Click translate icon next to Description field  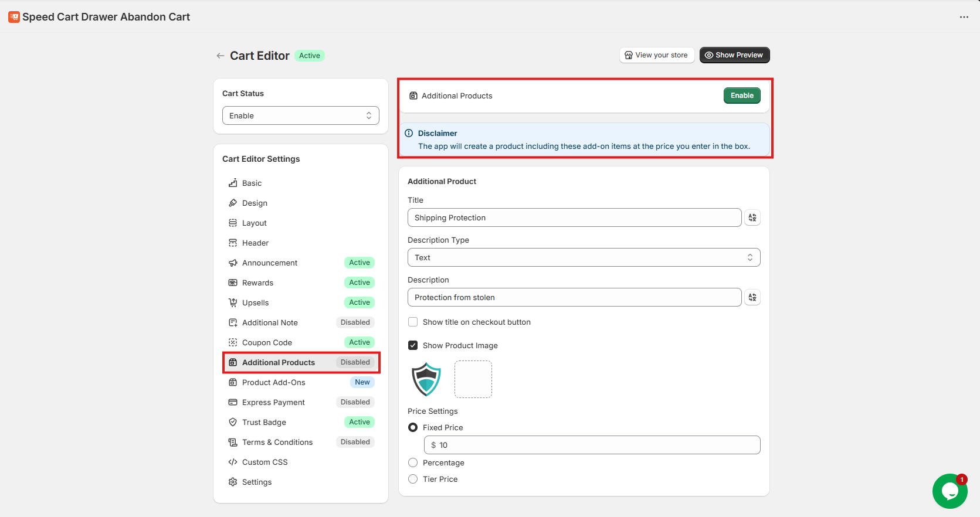pos(752,297)
